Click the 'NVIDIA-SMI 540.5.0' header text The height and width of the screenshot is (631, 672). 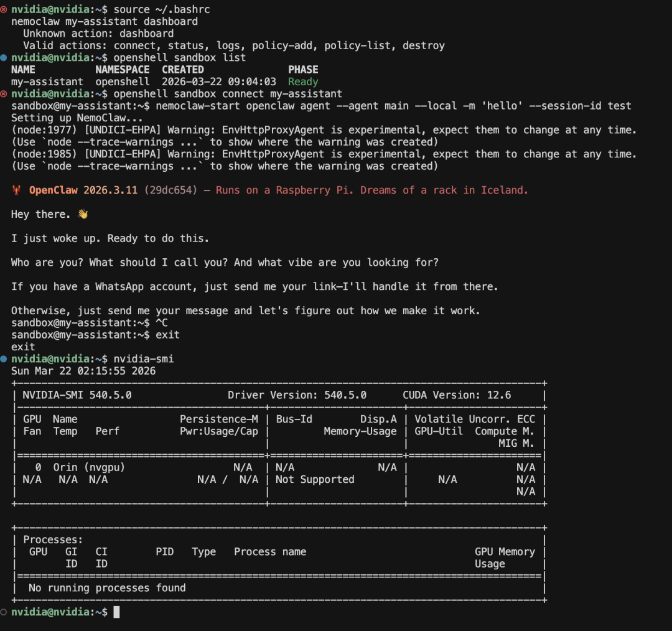pyautogui.click(x=77, y=395)
